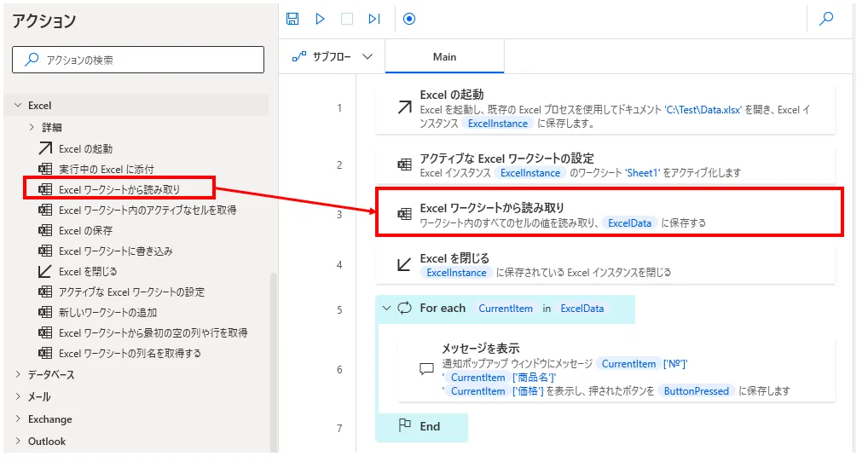
Task: Click the search magnifier icon at top right
Action: [x=825, y=19]
